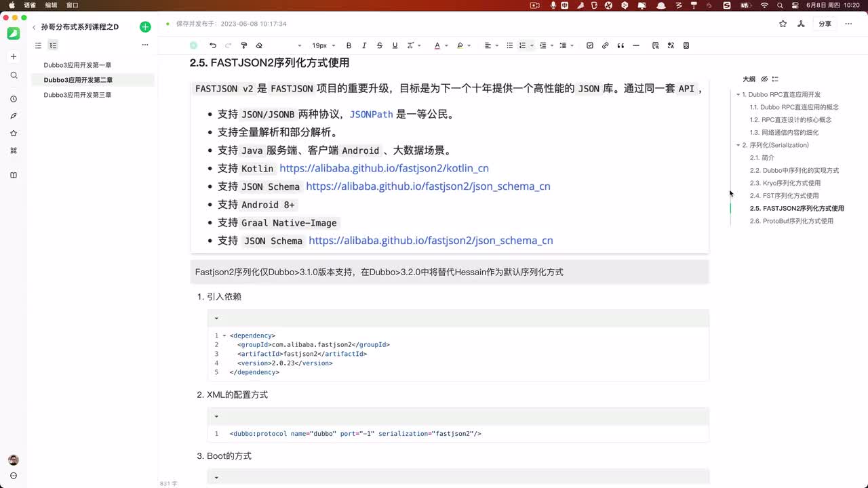868x488 pixels.
Task: Toggle italic formatting
Action: coord(364,45)
